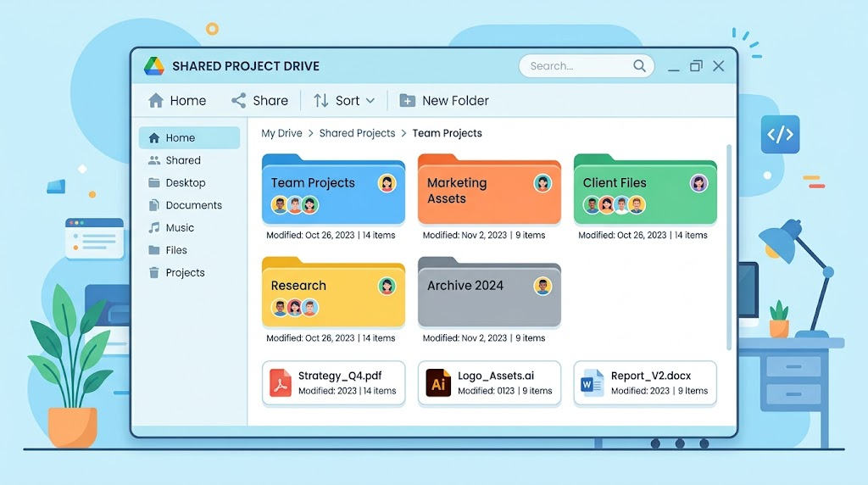Open the green Client Files folder
Viewport: 868px width, 485px height.
(645, 189)
